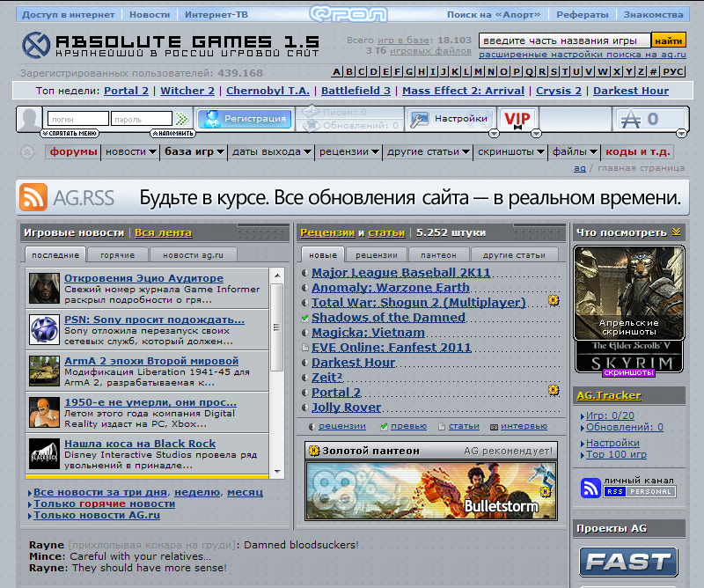
Task: Click the user avatar silhouette icon
Action: point(30,119)
